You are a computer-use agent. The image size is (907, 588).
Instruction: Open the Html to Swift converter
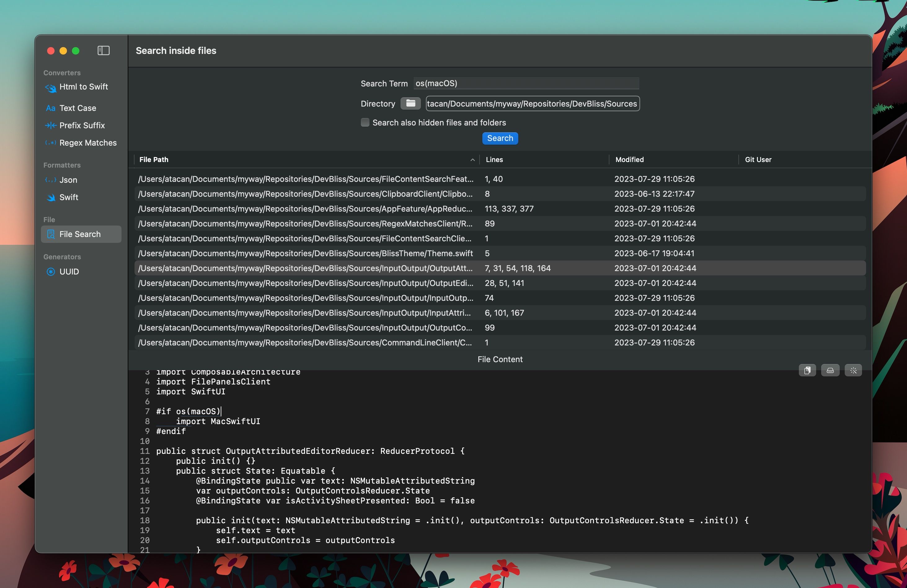pyautogui.click(x=81, y=87)
